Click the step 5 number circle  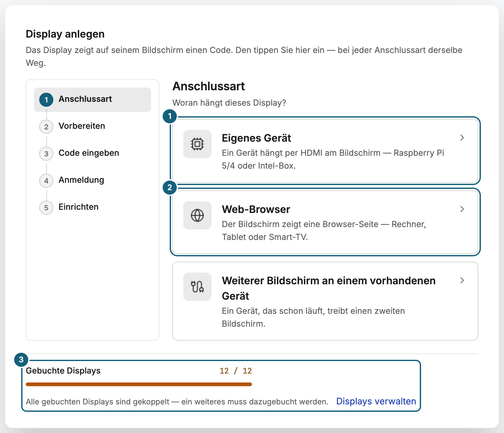click(46, 208)
